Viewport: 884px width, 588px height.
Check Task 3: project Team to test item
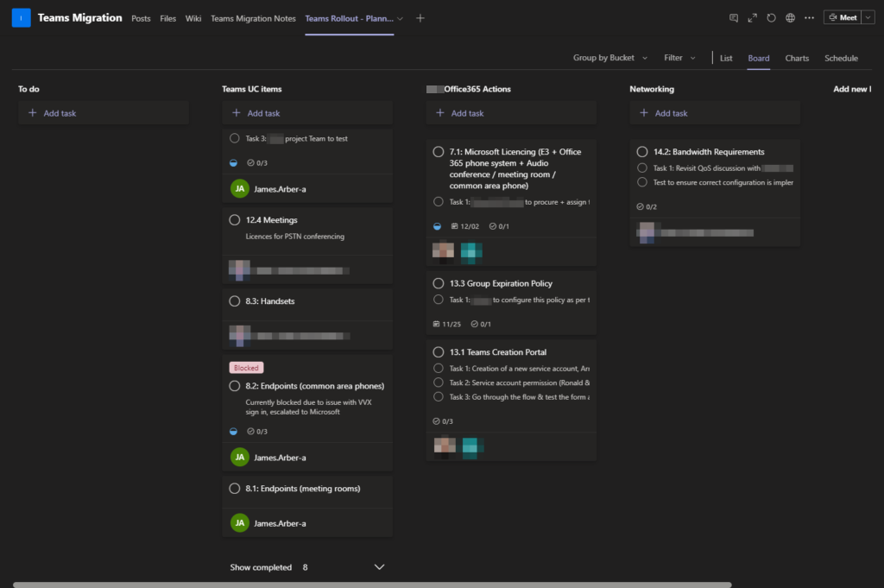[235, 138]
